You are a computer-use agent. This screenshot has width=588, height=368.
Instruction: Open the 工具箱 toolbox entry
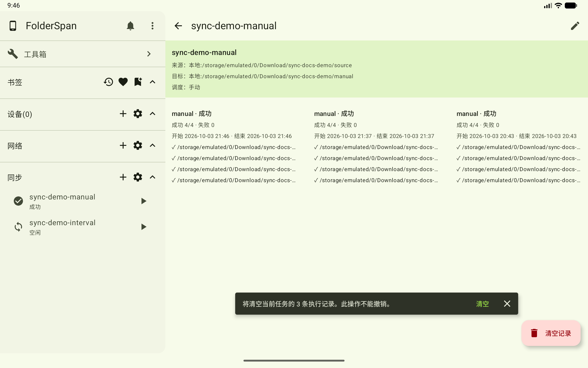83,54
